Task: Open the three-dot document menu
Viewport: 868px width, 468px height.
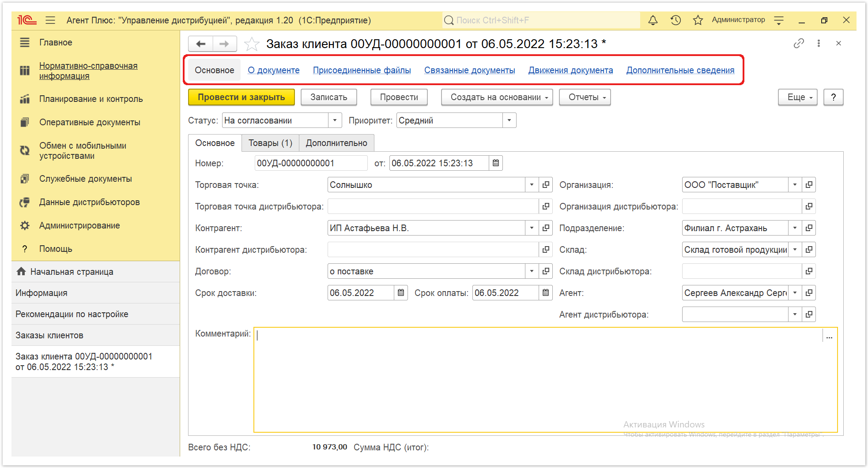Action: [819, 43]
